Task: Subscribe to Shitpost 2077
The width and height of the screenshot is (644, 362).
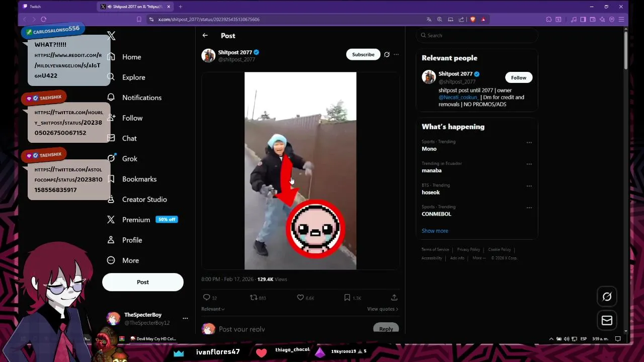Action: tap(363, 54)
